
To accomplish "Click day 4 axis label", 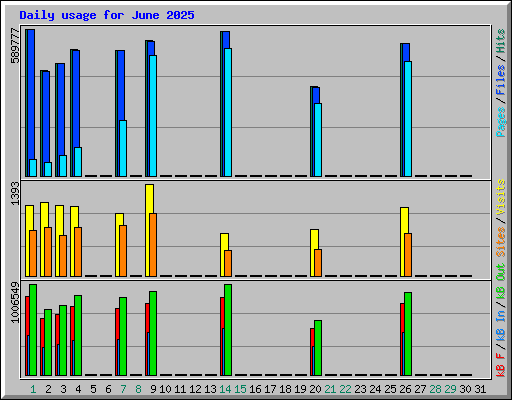I will tap(78, 389).
